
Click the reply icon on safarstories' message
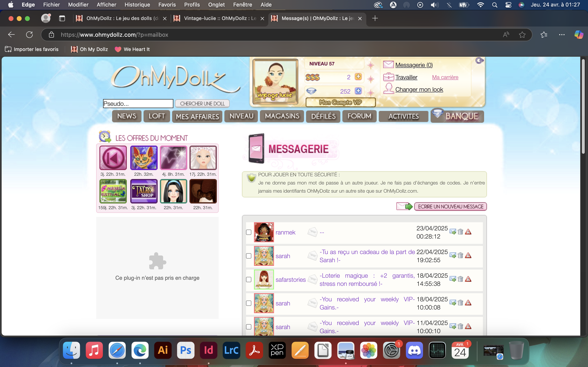[452, 279]
